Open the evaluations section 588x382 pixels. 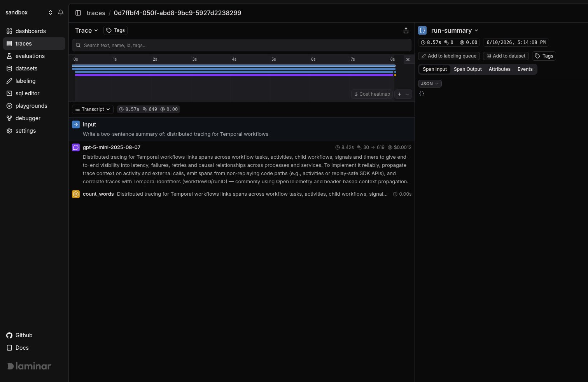point(34,56)
